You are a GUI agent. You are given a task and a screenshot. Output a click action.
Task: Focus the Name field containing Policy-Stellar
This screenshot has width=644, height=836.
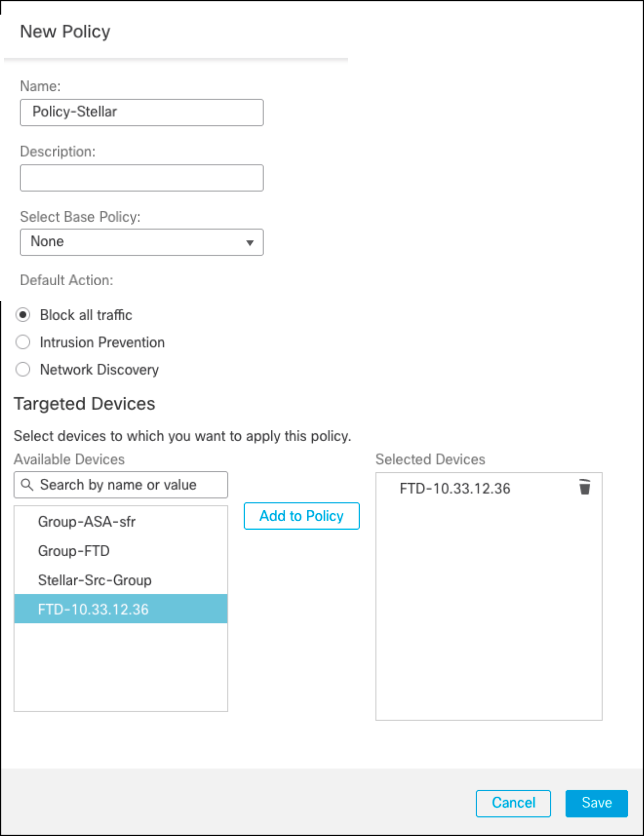[x=141, y=112]
